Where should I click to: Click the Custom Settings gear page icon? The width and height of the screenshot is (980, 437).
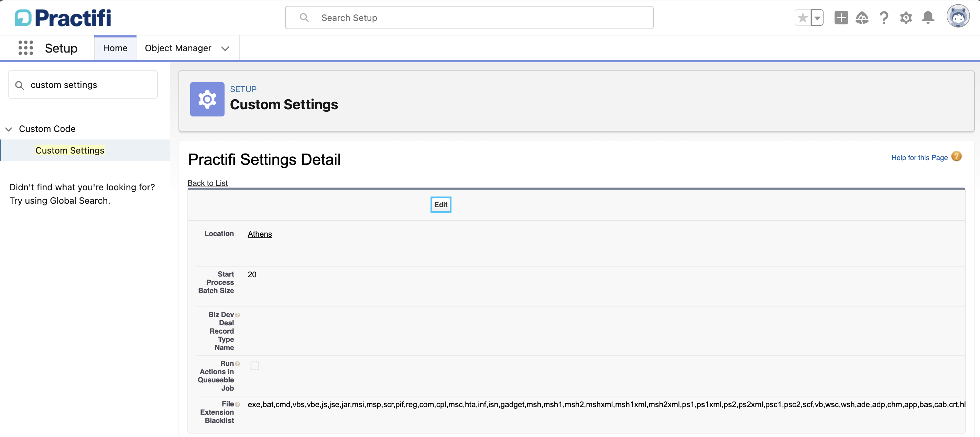(x=207, y=99)
